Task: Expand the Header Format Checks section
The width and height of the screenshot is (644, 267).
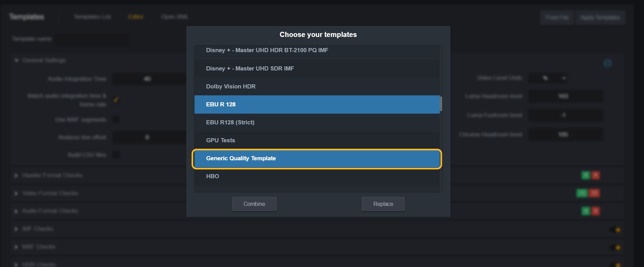Action: 16,175
